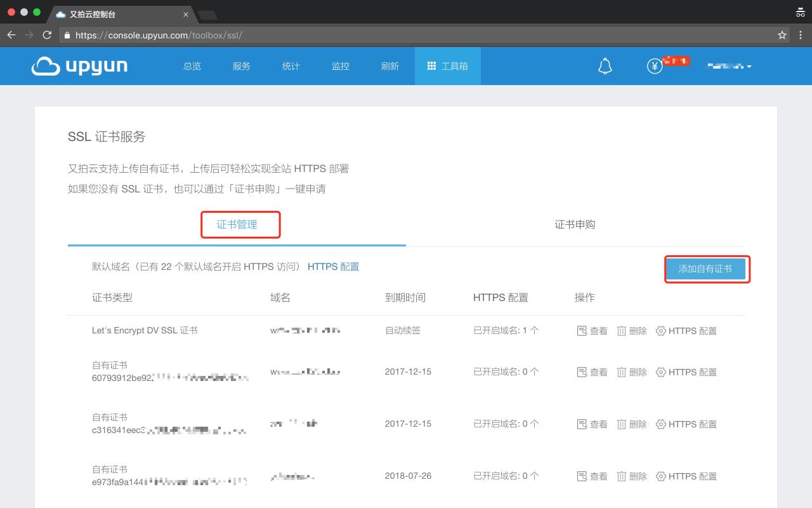The image size is (812, 508).
Task: Go to the 总览 overview menu
Action: pos(192,66)
